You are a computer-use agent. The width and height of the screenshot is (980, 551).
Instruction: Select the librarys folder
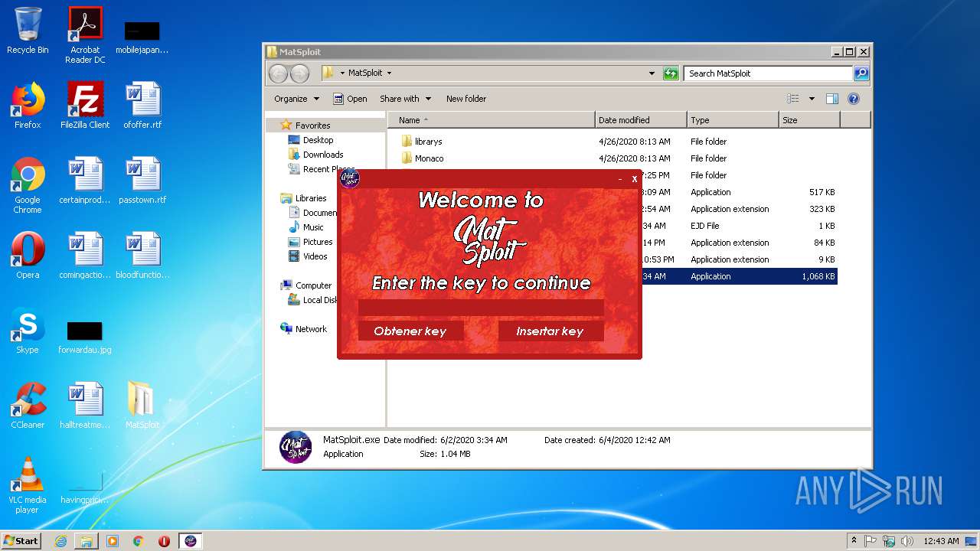tap(612, 142)
